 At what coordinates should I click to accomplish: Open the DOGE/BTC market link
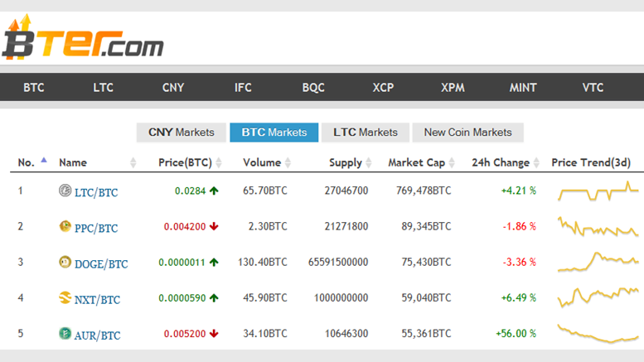(101, 263)
